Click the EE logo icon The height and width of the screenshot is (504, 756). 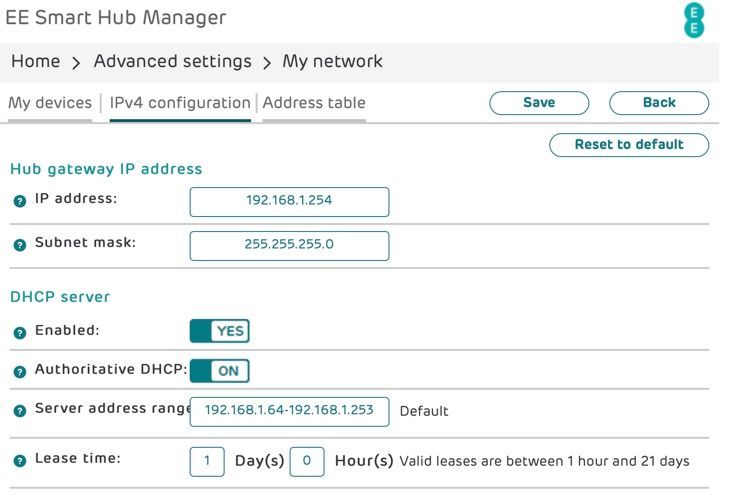tap(692, 20)
